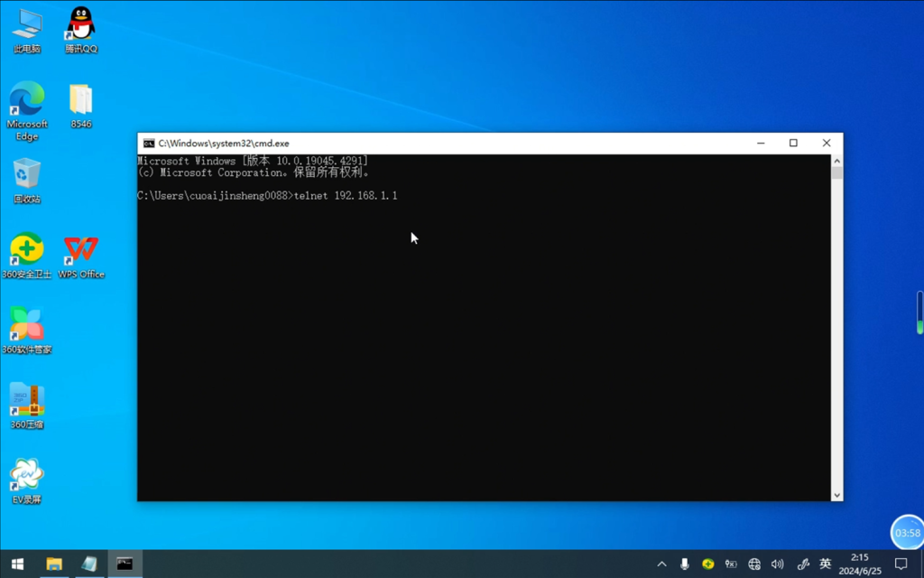Screen dimensions: 924x578
Task: Open File Explorer from the taskbar
Action: coord(54,564)
